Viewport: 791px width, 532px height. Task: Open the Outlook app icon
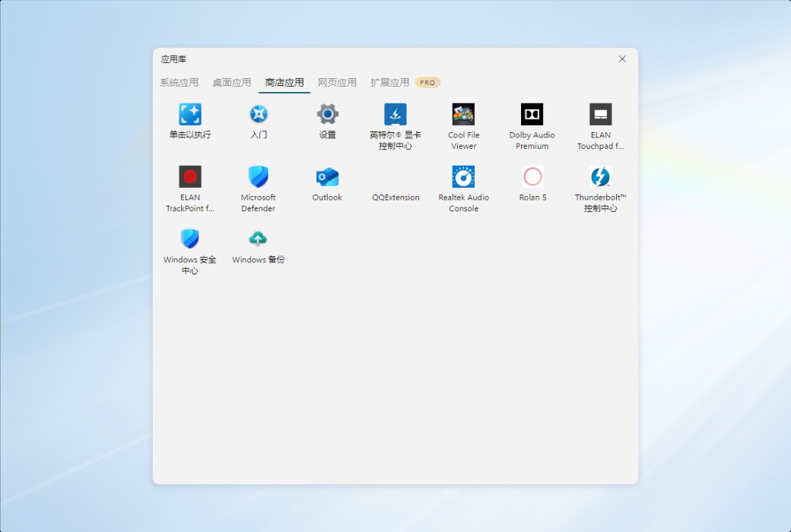point(327,176)
